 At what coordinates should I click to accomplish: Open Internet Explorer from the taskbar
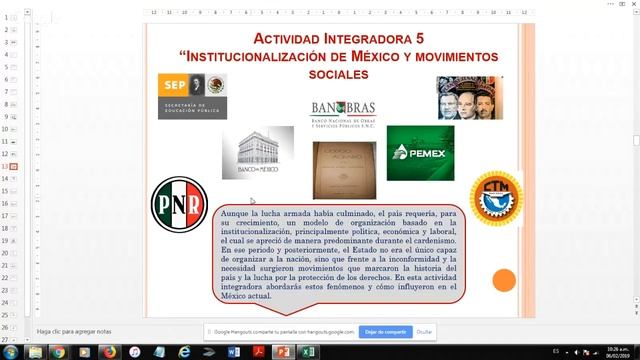pyautogui.click(x=184, y=352)
